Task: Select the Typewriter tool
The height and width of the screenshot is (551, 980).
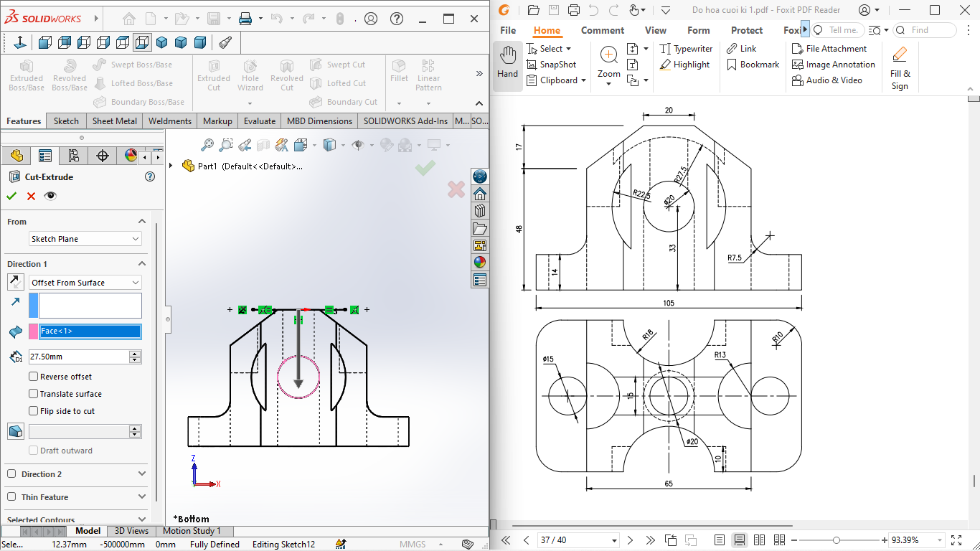Action: pyautogui.click(x=686, y=48)
